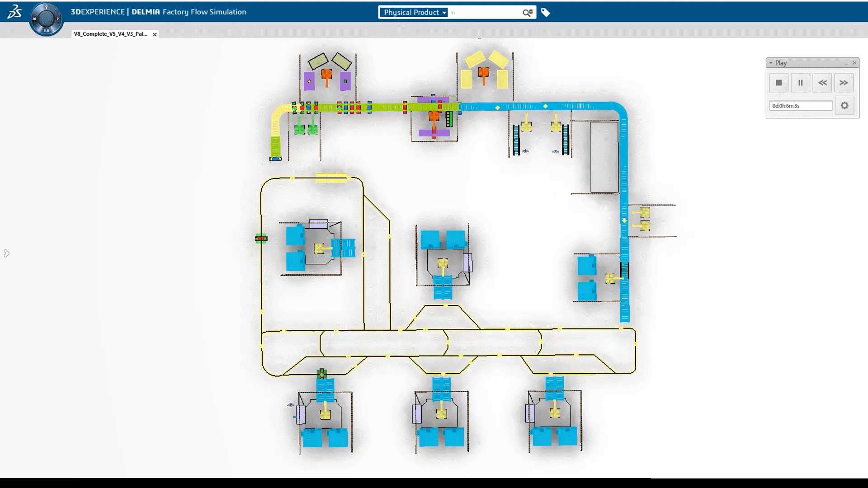Close the V8_Complete tab
Image resolution: width=868 pixels, height=488 pixels.
[x=155, y=34]
